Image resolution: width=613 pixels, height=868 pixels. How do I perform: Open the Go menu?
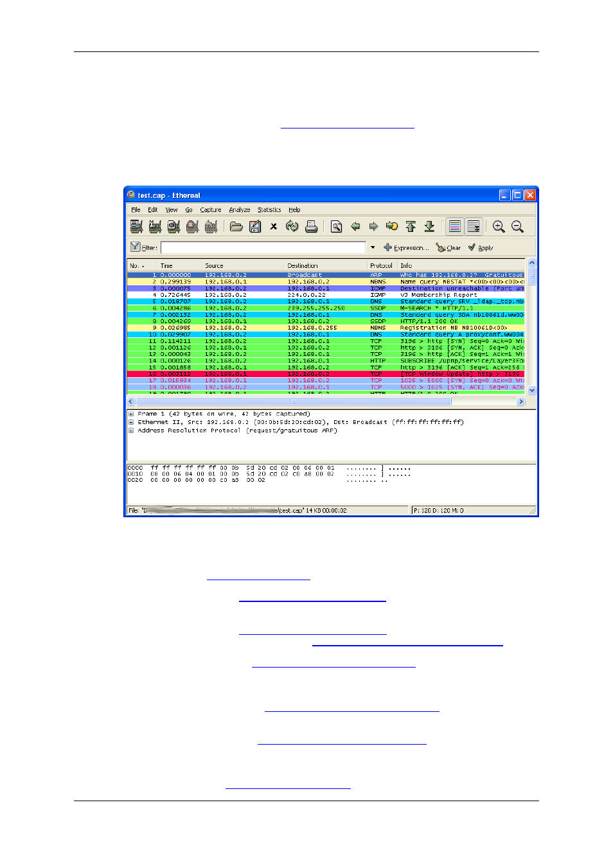[x=189, y=209]
